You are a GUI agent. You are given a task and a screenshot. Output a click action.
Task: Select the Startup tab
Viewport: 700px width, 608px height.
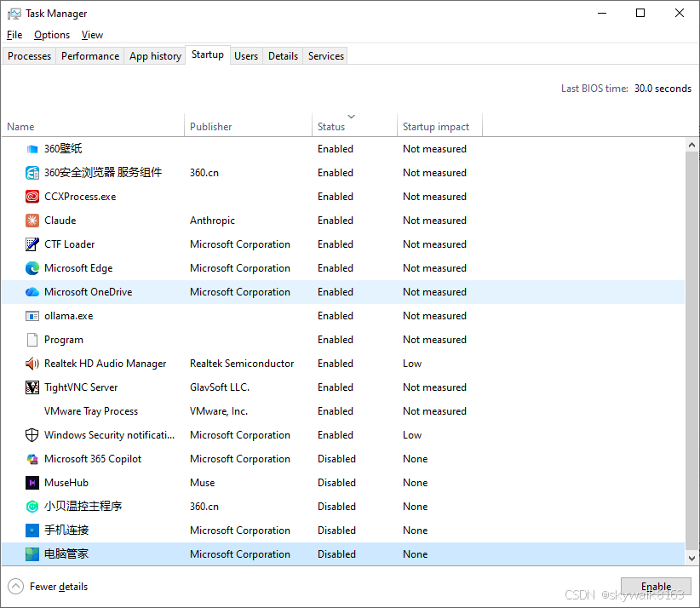click(x=208, y=54)
